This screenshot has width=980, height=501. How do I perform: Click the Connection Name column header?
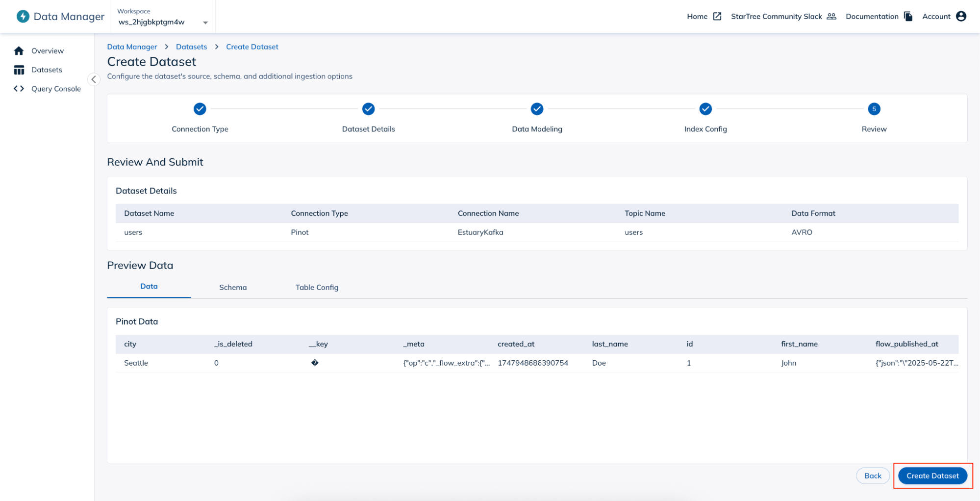click(x=488, y=213)
